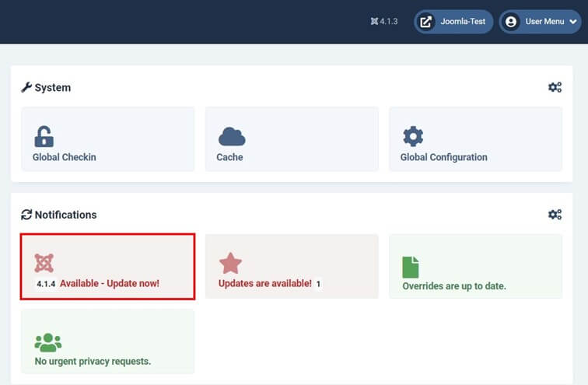The image size is (588, 385).
Task: Click the gear icon for Global Configuration
Action: (x=413, y=136)
